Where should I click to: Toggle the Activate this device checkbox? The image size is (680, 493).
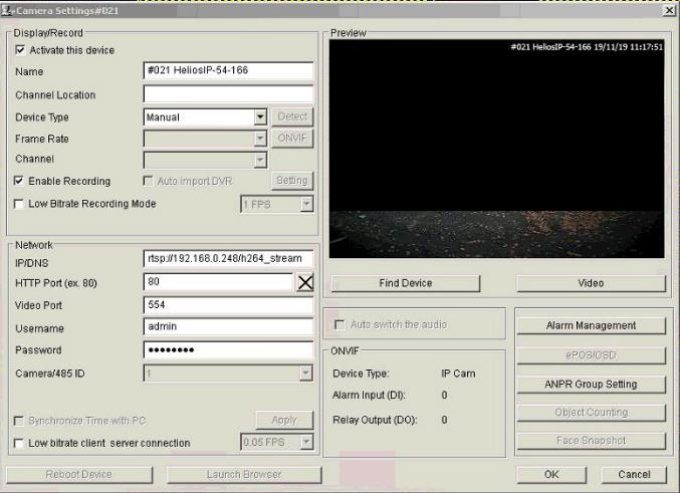20,50
